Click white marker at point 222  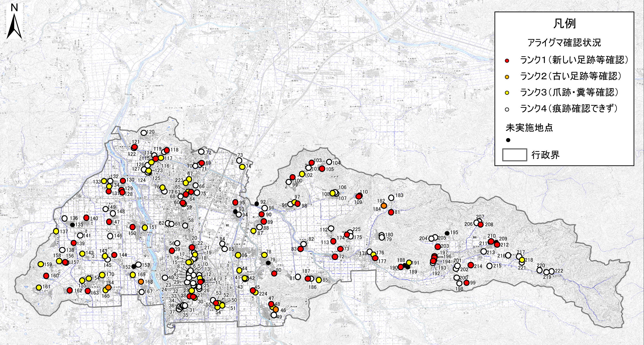551,271
